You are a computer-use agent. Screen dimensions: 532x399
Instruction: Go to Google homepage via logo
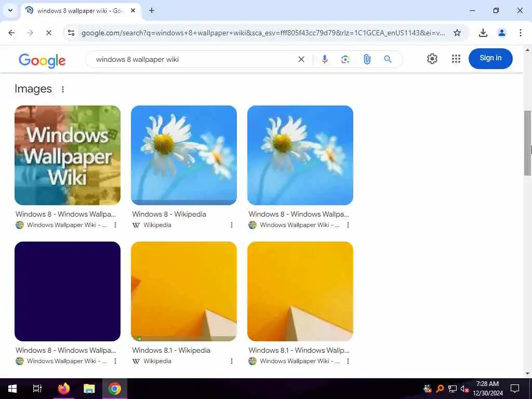point(42,60)
